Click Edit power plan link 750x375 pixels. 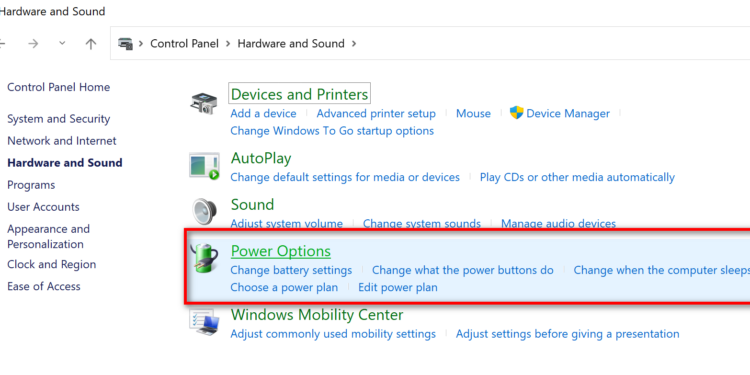tap(397, 287)
